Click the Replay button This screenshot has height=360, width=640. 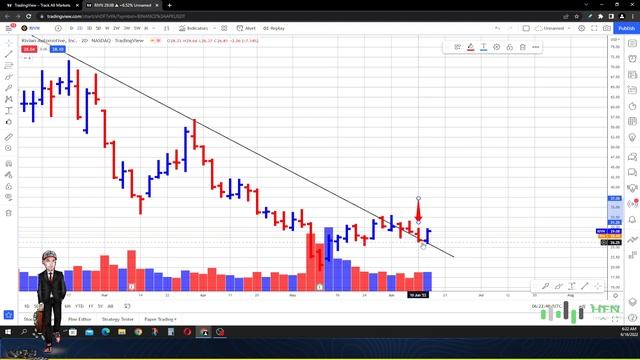(273, 28)
